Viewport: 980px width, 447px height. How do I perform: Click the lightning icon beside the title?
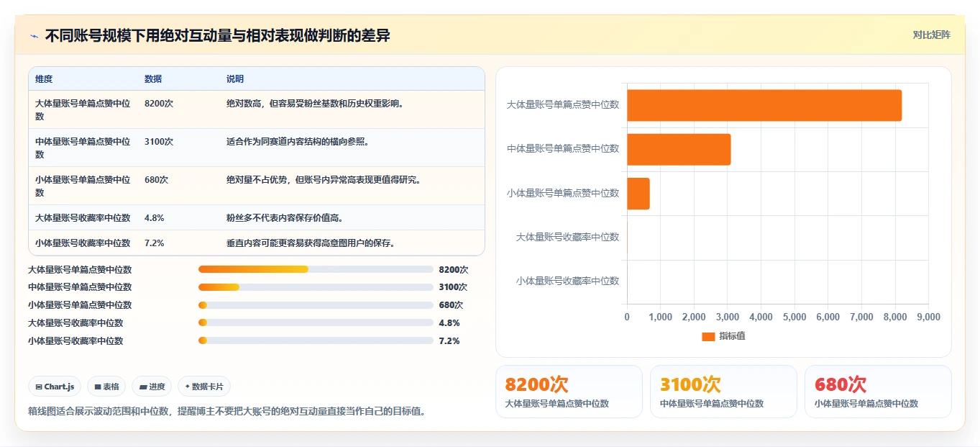click(35, 35)
